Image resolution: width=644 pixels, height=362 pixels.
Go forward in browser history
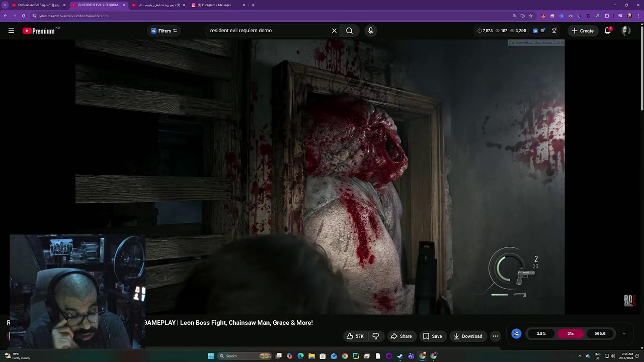(15, 16)
